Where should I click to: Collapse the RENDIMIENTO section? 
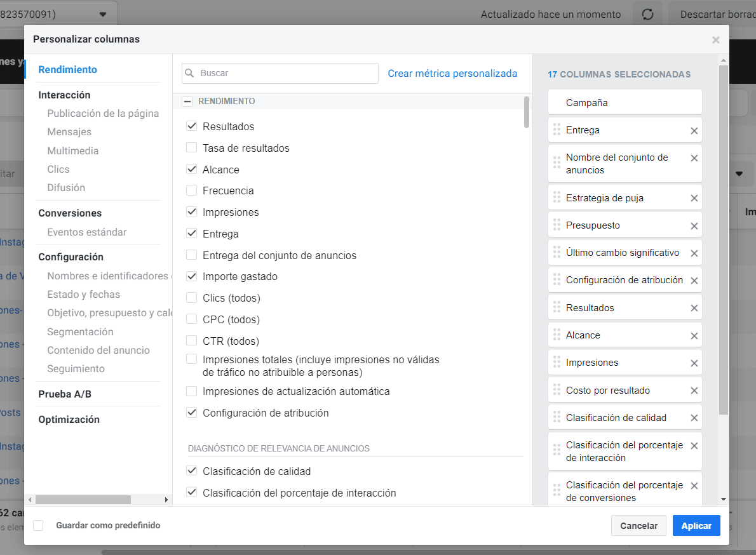[x=187, y=101]
